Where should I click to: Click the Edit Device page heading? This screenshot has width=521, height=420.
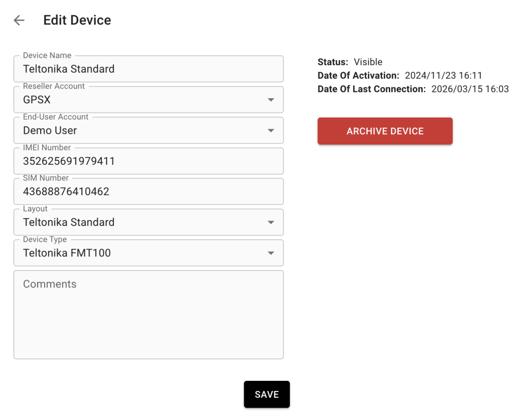point(77,20)
